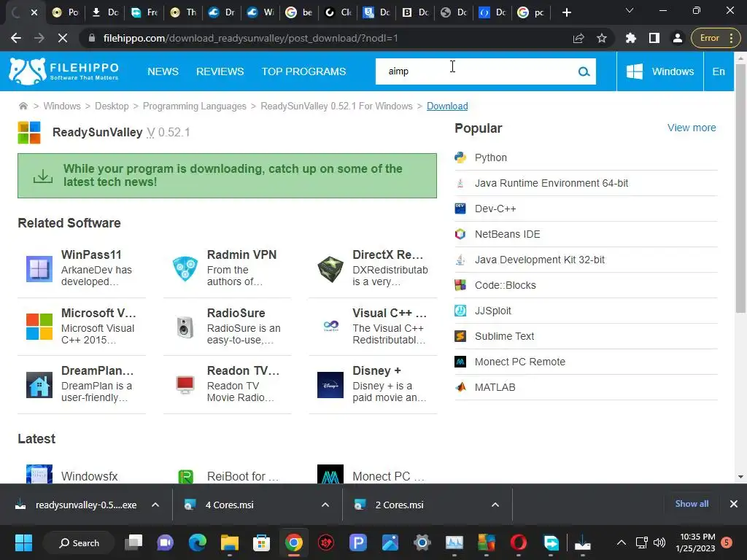Screen dimensions: 747x560
Task: Click the address bar URL
Action: click(250, 38)
